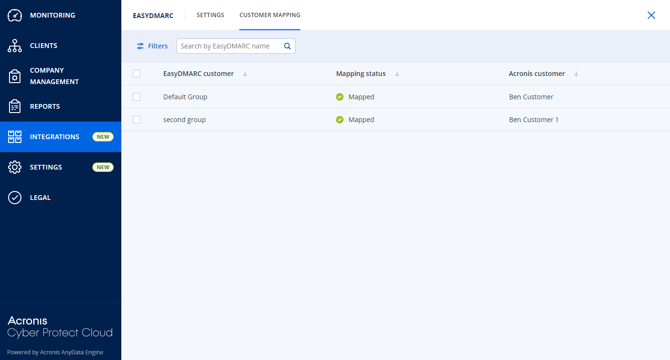Screen dimensions: 670x360
Task: Select the second group customer name
Action: point(184,120)
